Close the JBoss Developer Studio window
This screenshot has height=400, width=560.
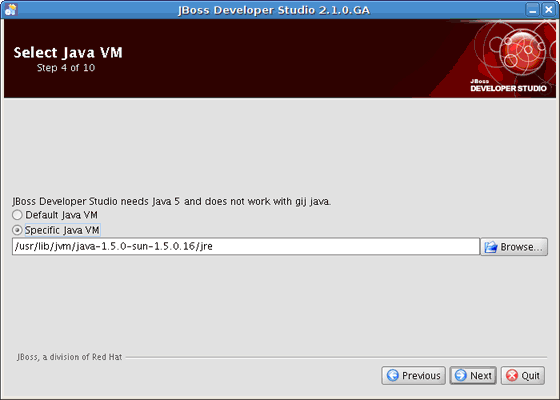[x=549, y=10]
